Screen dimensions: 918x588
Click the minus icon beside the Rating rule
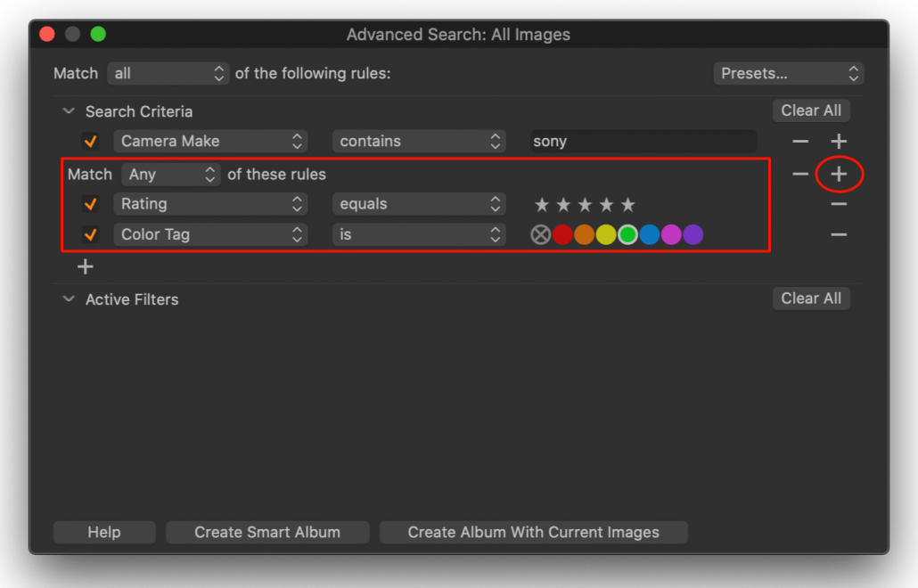(838, 203)
